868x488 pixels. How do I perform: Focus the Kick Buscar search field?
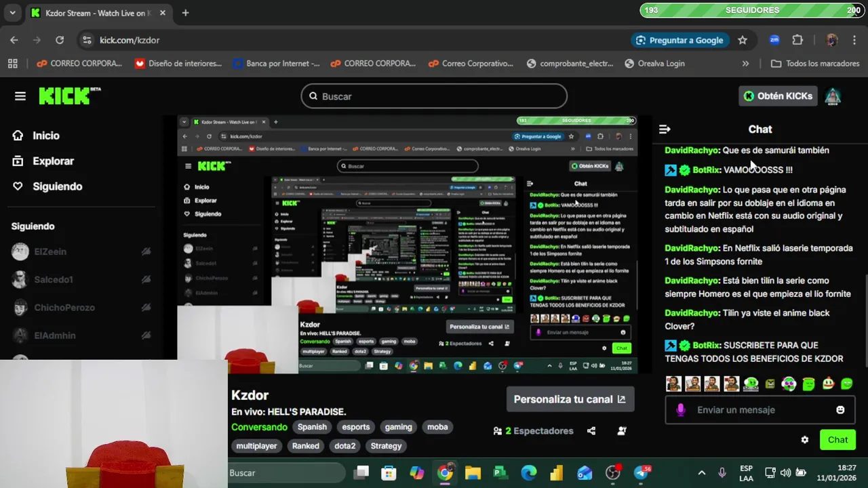pos(434,96)
